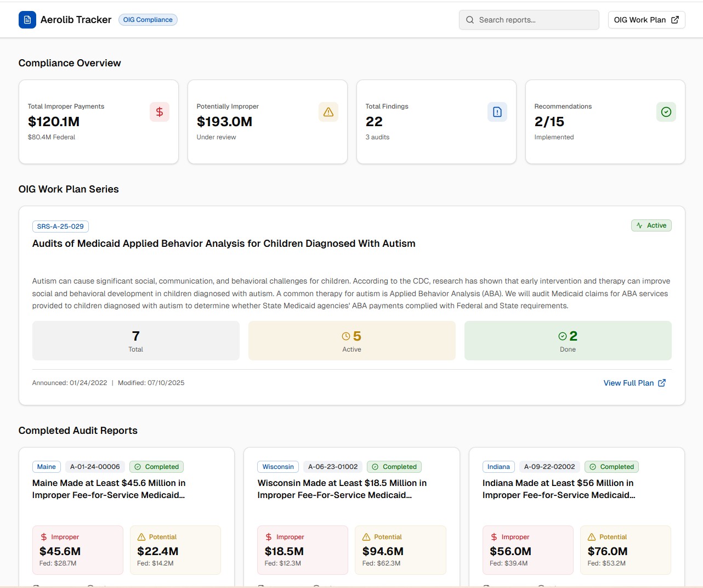Click the magnifying glass in the search bar
The width and height of the screenshot is (703, 588).
pyautogui.click(x=470, y=19)
